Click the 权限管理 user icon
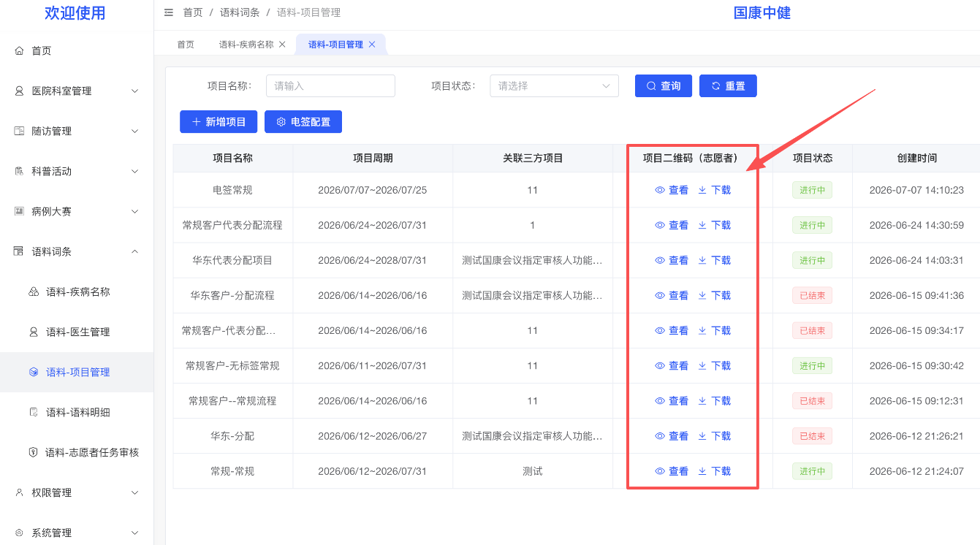The width and height of the screenshot is (980, 545). pyautogui.click(x=20, y=492)
